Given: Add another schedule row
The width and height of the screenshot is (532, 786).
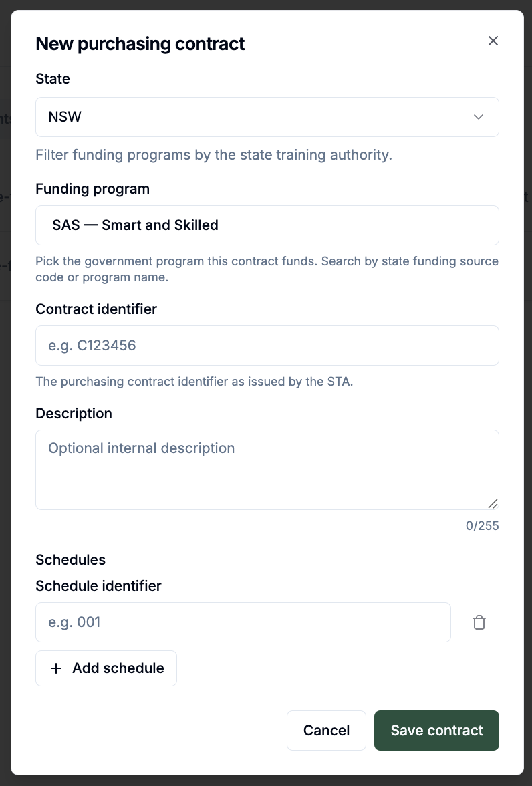Looking at the screenshot, I should 106,668.
